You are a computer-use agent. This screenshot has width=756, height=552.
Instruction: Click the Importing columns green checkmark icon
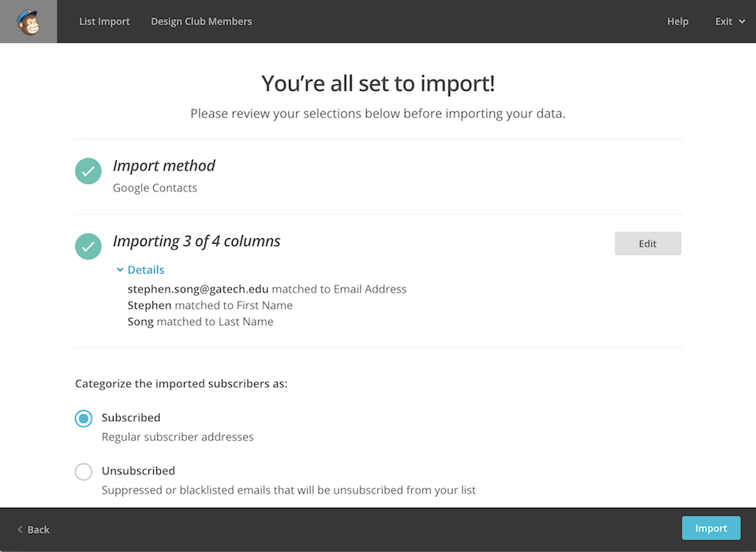click(x=88, y=246)
